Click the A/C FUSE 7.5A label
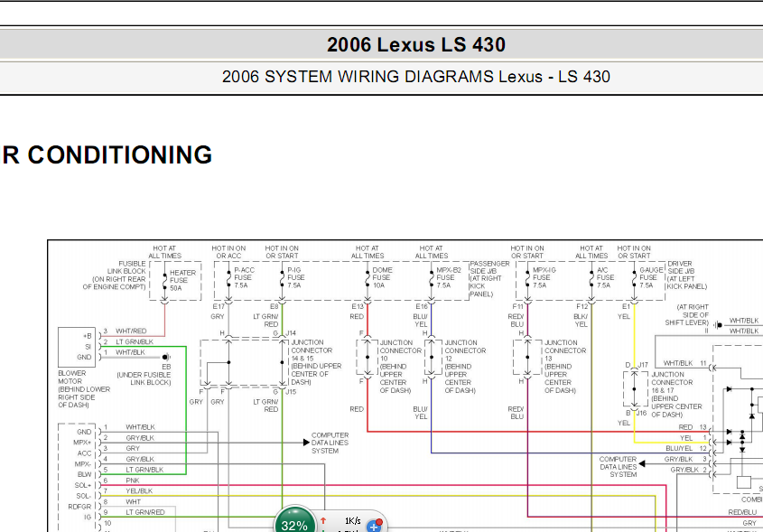 (x=605, y=277)
